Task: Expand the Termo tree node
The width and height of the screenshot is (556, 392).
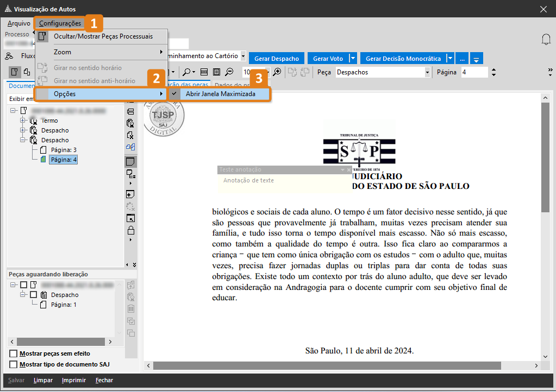Action: [x=23, y=121]
